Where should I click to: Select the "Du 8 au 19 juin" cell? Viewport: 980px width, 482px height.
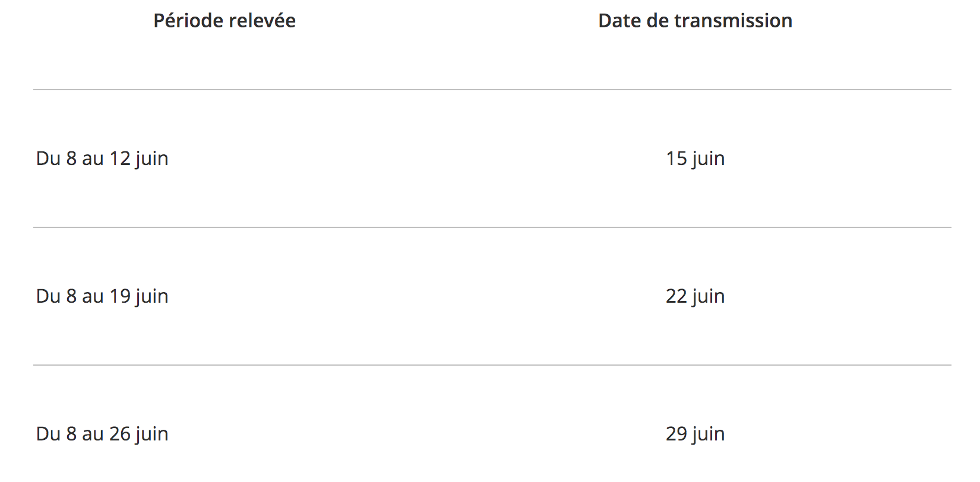click(x=102, y=296)
